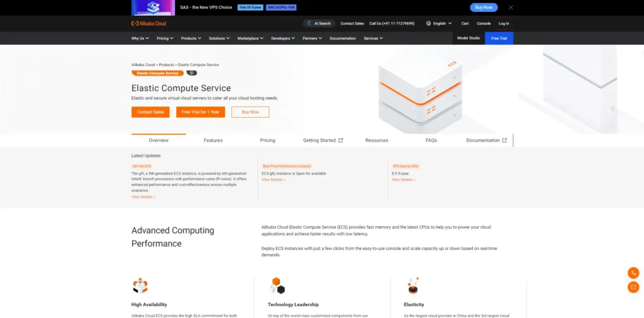Open the English language dropdown
Screen dimensions: 644x318
click(x=439, y=23)
